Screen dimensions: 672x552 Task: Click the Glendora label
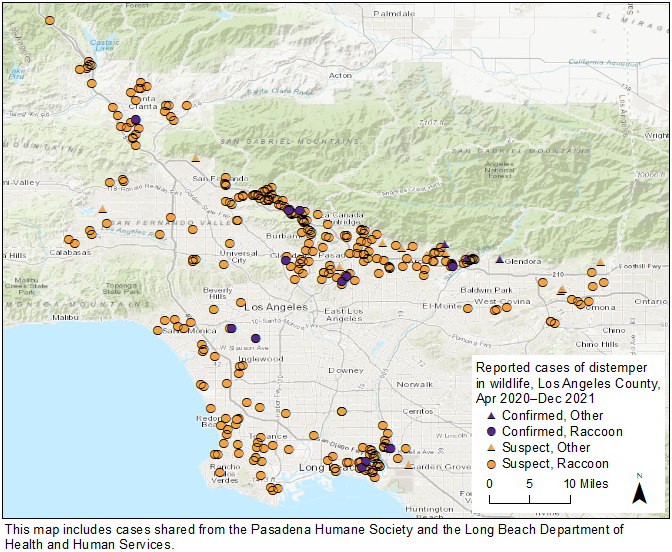[x=523, y=261]
